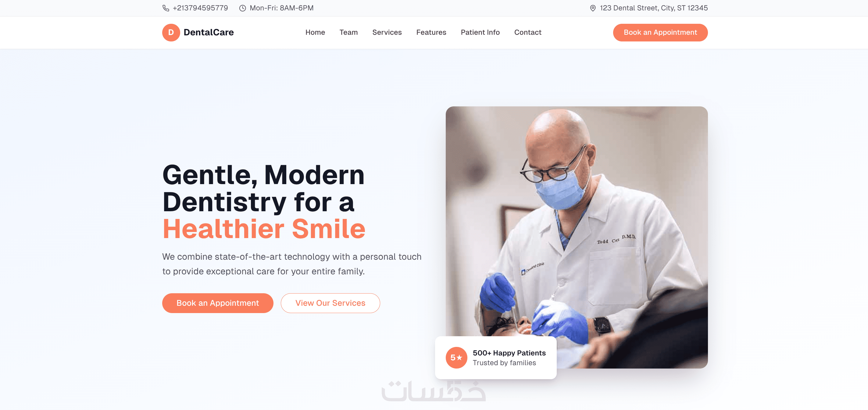The image size is (868, 410).
Task: Click the clock icon beside business hours
Action: tap(242, 8)
